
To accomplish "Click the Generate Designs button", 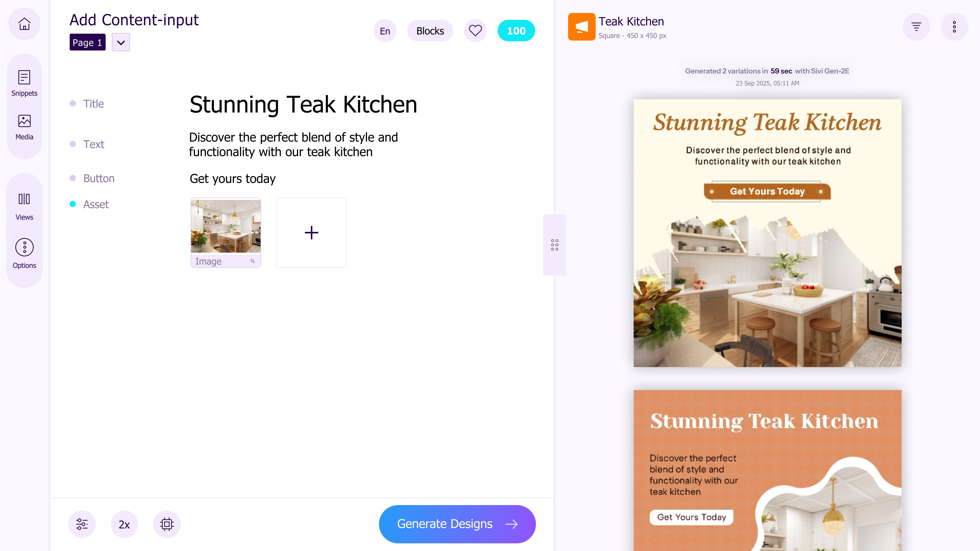I will tap(457, 524).
